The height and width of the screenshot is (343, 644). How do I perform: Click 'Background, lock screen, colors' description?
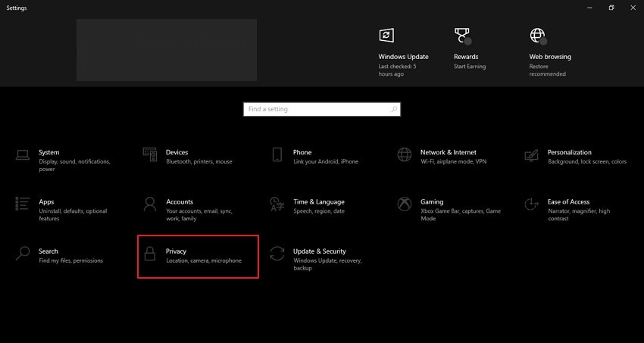click(587, 161)
